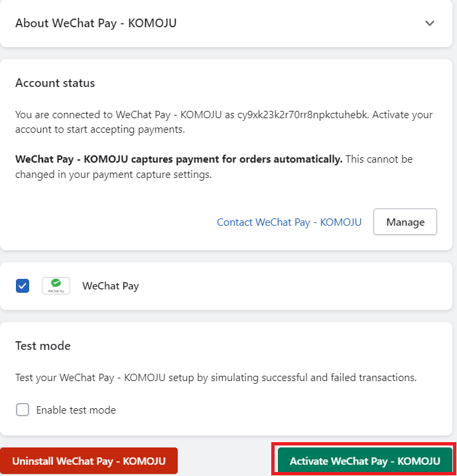Screen dimensions: 457x476
Task: Click the account ID cy9xk23k2r70rr8npkctuhebk text
Action: (302, 115)
